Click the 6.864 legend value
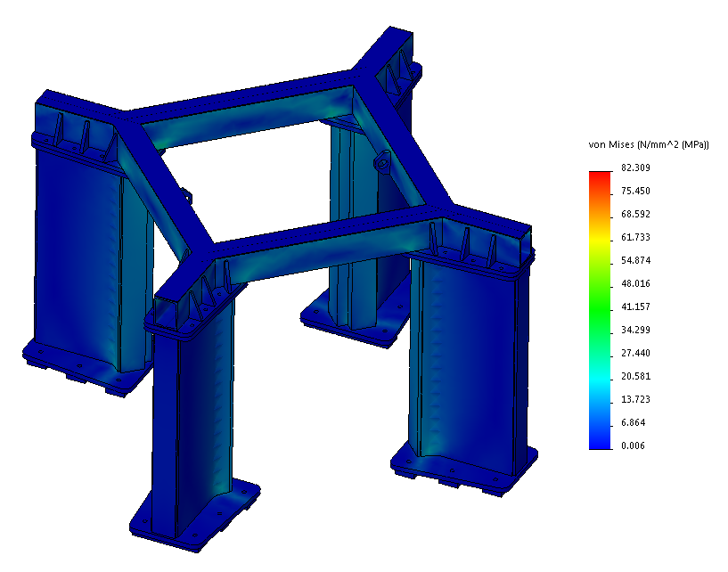The width and height of the screenshot is (728, 572). coord(634,422)
